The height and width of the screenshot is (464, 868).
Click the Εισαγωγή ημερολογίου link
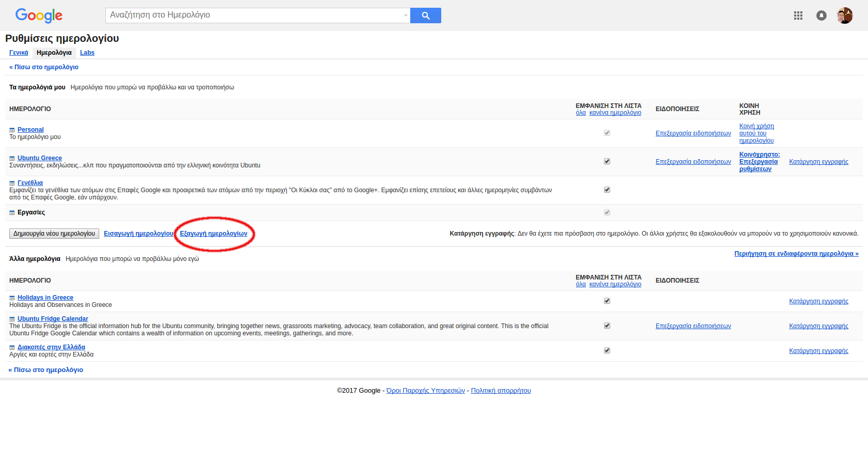coord(138,234)
